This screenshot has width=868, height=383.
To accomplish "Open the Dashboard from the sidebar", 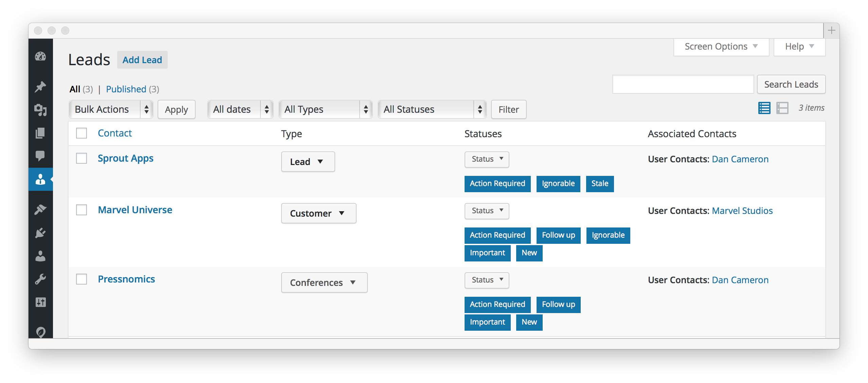I will tap(40, 56).
